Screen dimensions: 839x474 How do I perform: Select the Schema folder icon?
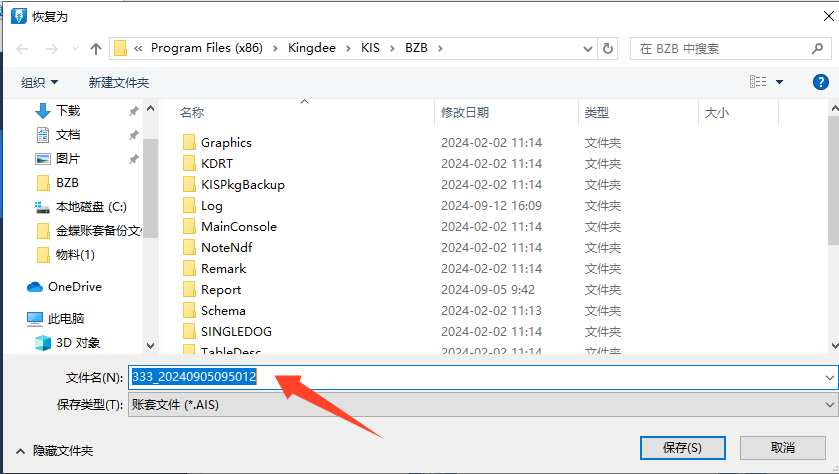pos(189,310)
